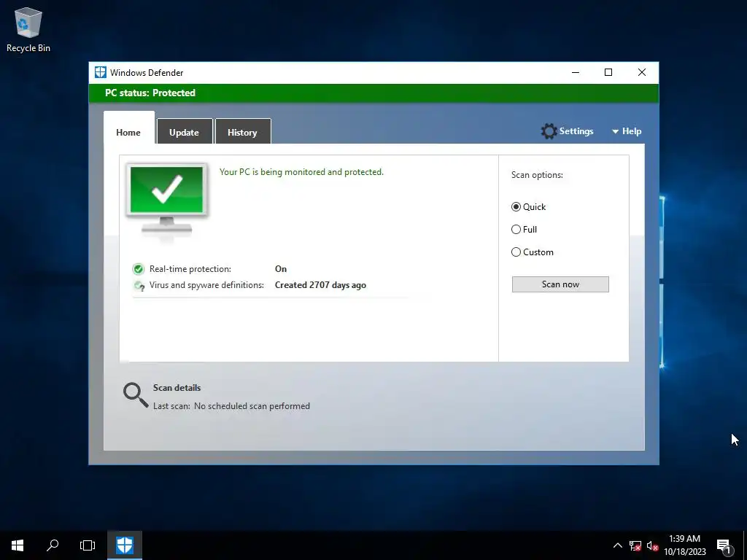
Task: Open Task View from the taskbar
Action: pos(88,545)
